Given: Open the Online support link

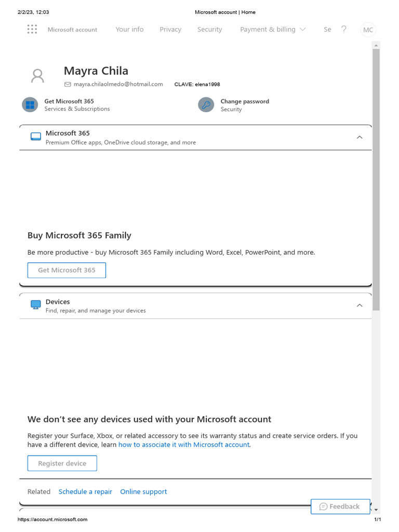Looking at the screenshot, I should click(143, 492).
